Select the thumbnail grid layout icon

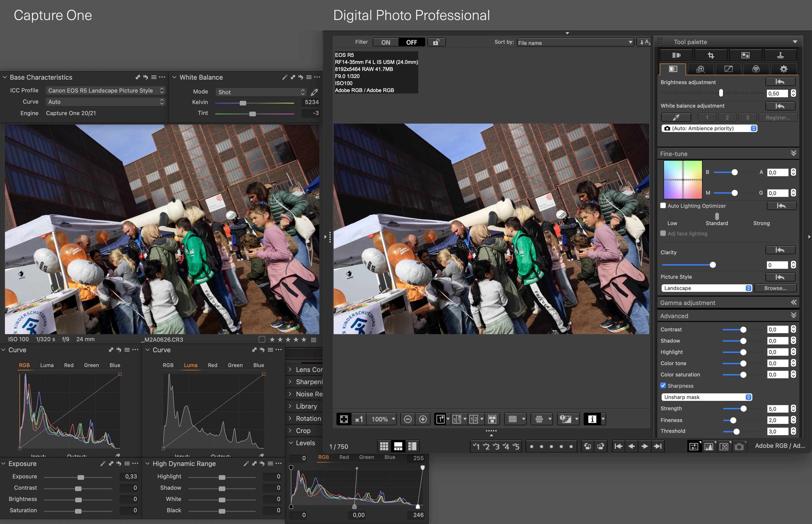click(x=384, y=446)
